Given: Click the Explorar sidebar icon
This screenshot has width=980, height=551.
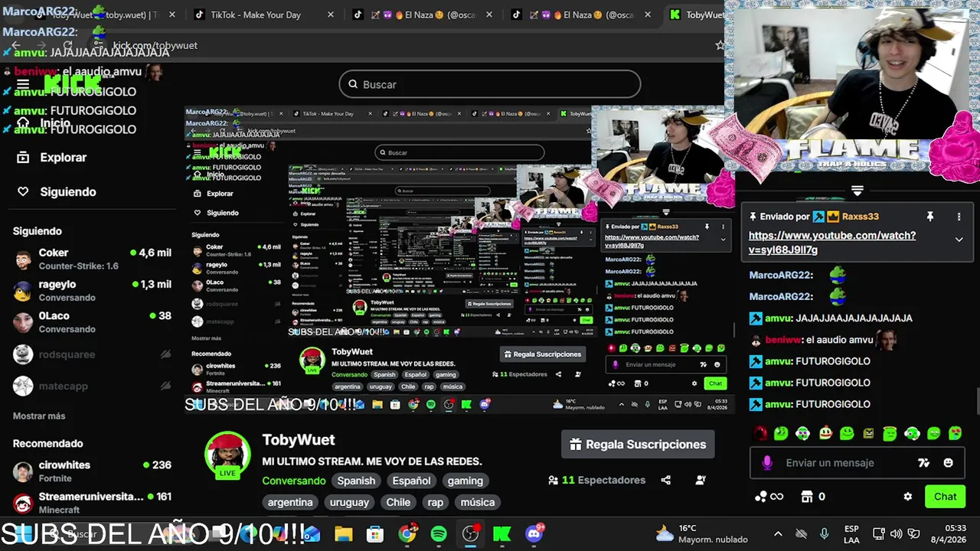Looking at the screenshot, I should [23, 157].
